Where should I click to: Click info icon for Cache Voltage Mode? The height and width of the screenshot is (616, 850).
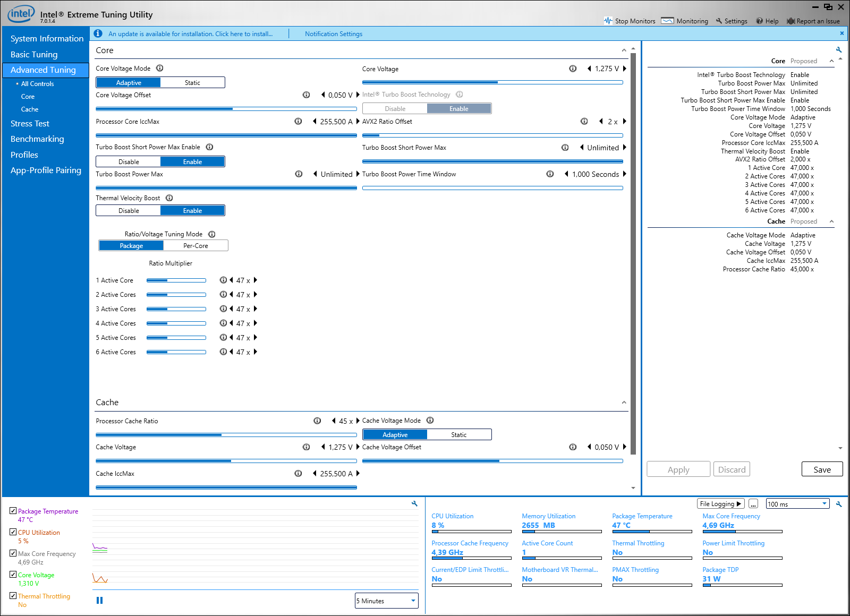[x=430, y=420]
